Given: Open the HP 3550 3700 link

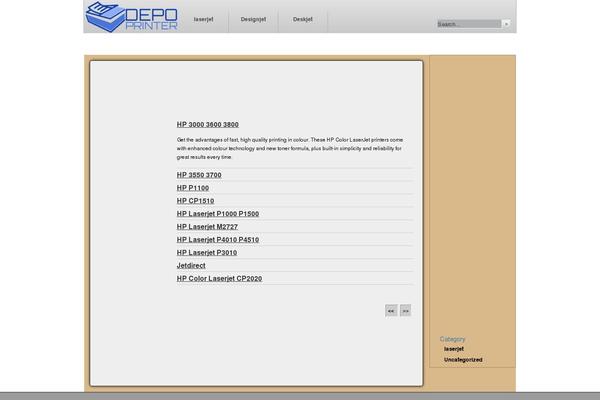Looking at the screenshot, I should (x=199, y=175).
